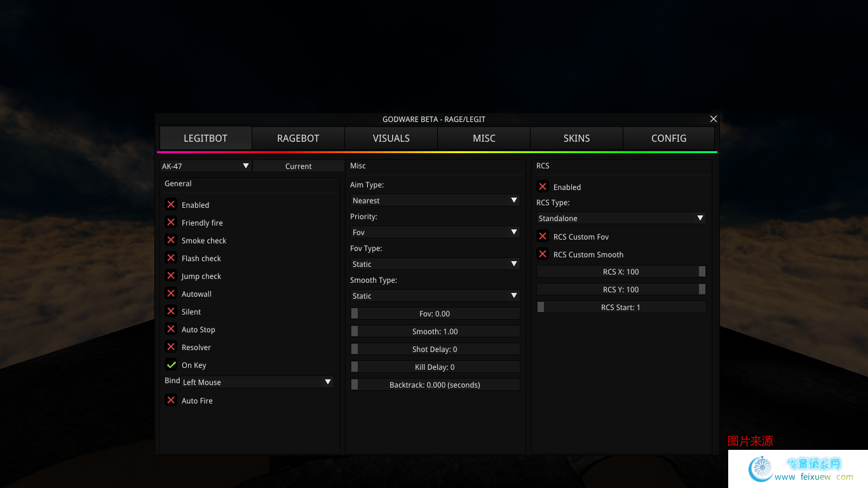The image size is (868, 488).
Task: Click the Fov: 0.00 slider
Action: pyautogui.click(x=435, y=313)
